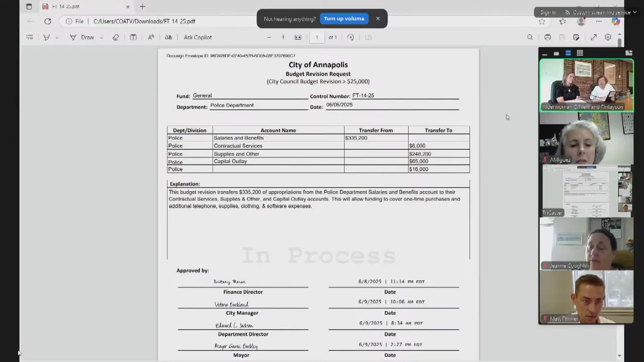Switch video panel to single speaker view
This screenshot has width=644, height=362.
click(556, 54)
